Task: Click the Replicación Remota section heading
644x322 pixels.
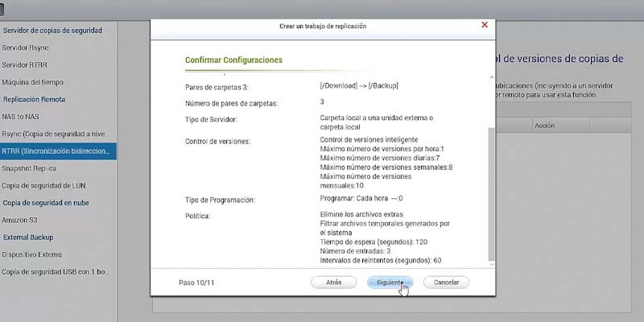Action: pos(34,99)
